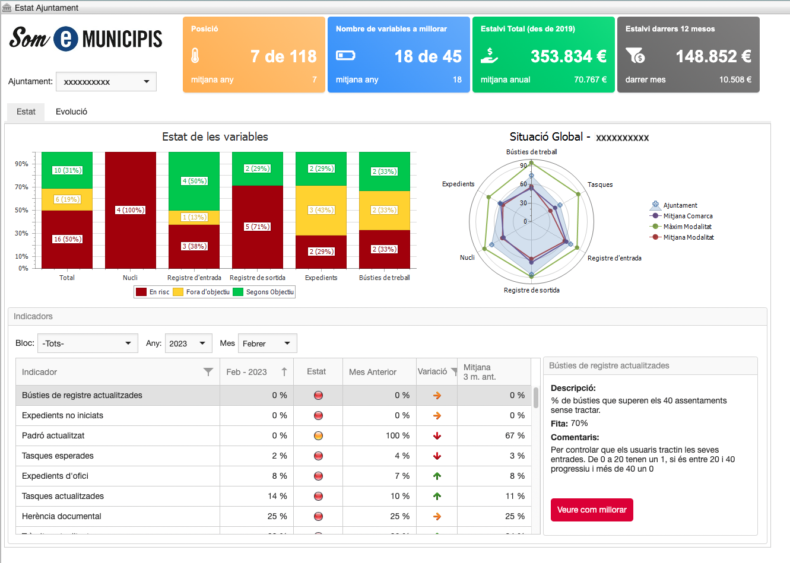
Task: Click orange arrow for Expedients no iniciats
Action: [x=437, y=416]
